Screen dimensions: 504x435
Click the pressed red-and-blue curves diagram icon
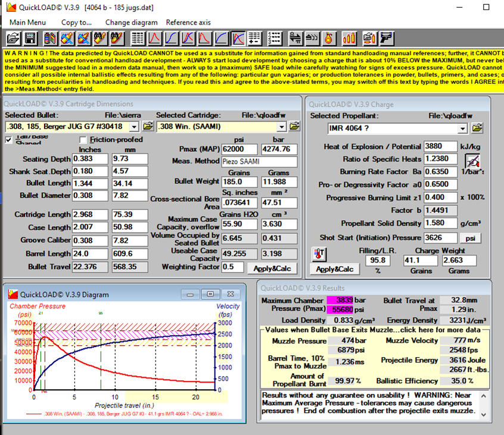pyautogui.click(x=238, y=39)
